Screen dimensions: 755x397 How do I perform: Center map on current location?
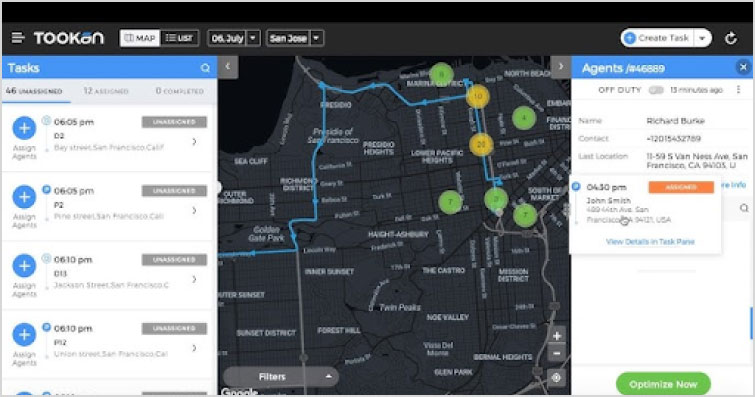click(556, 378)
